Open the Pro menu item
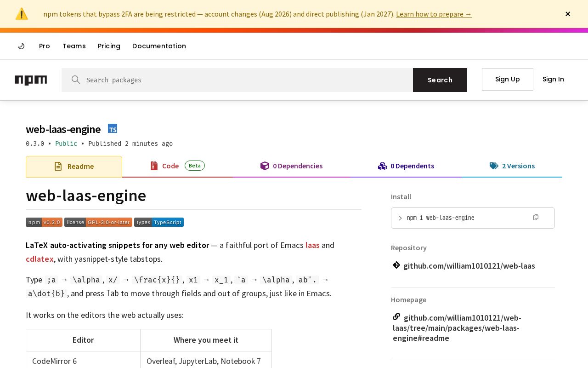 pyautogui.click(x=45, y=46)
